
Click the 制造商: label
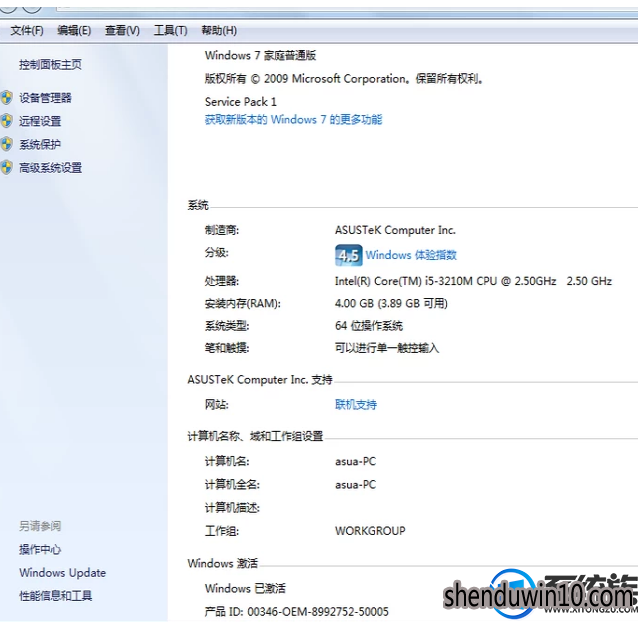point(222,230)
